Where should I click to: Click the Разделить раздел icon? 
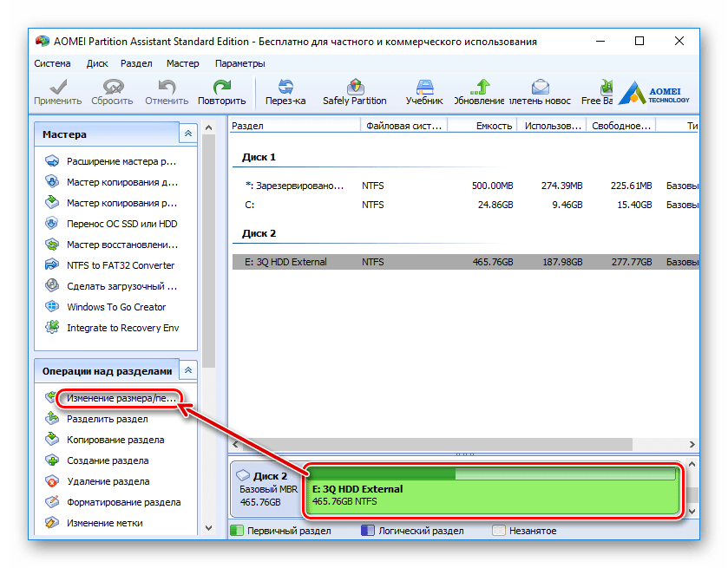52,419
